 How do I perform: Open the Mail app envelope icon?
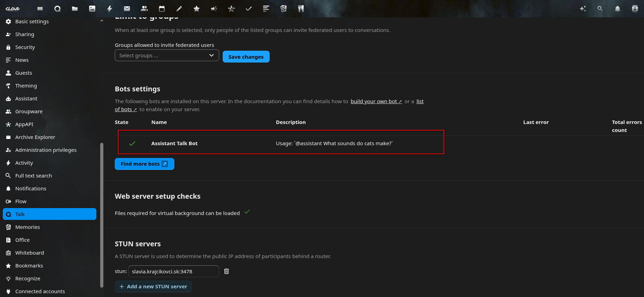coord(127,9)
